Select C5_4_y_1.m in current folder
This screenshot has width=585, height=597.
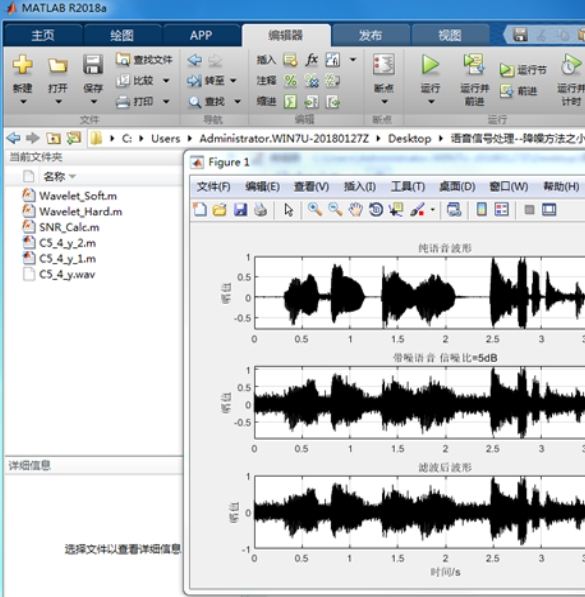67,259
